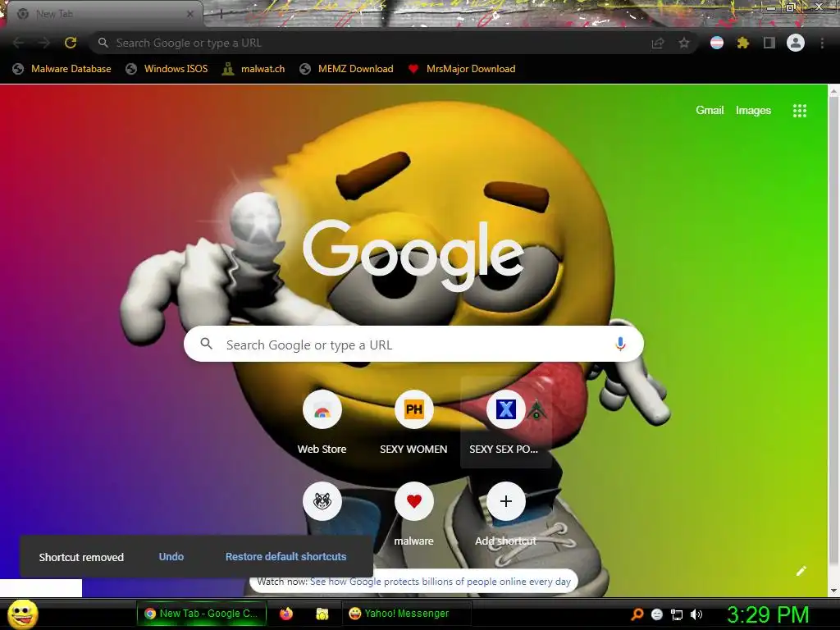Image resolution: width=840 pixels, height=630 pixels.
Task: Open the file explorer taskbar icon
Action: [x=322, y=614]
